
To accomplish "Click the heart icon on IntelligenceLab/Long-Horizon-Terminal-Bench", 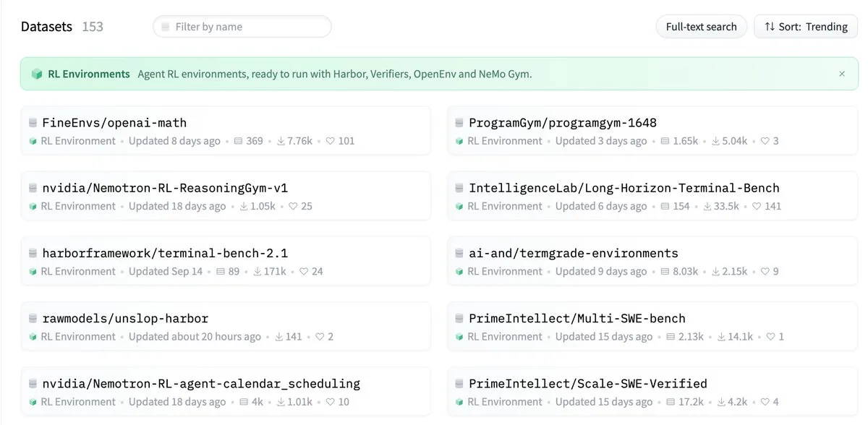I will (x=757, y=206).
